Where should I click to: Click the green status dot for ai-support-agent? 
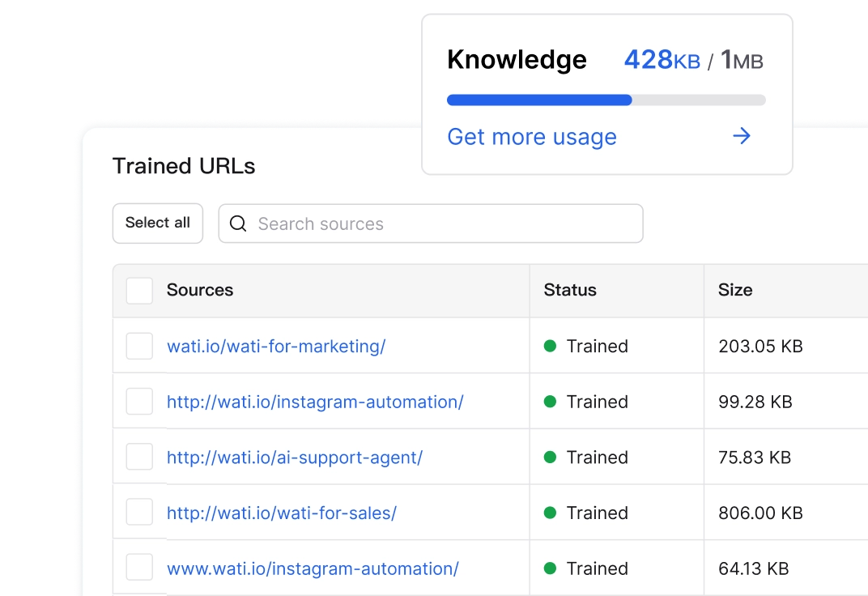[x=551, y=458]
